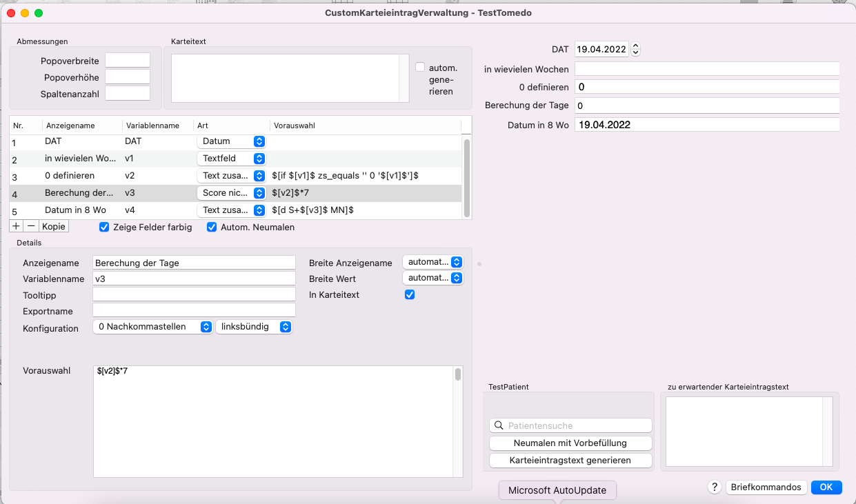Select the 'in wievielen Wo...' table row
The image size is (856, 504).
click(235, 159)
